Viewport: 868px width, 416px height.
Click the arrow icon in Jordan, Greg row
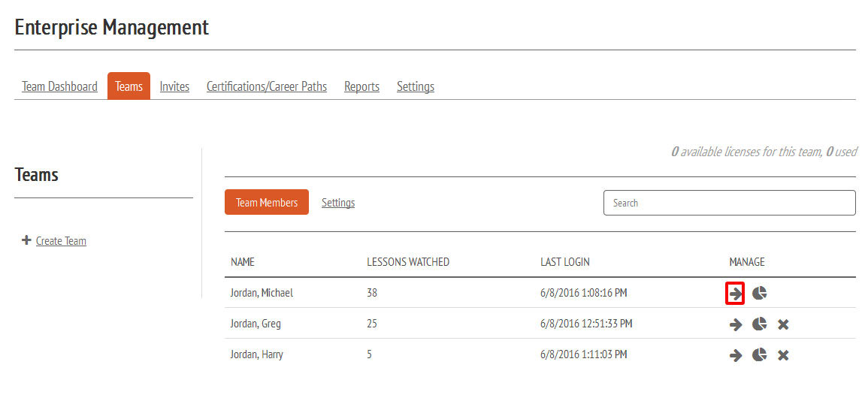735,324
